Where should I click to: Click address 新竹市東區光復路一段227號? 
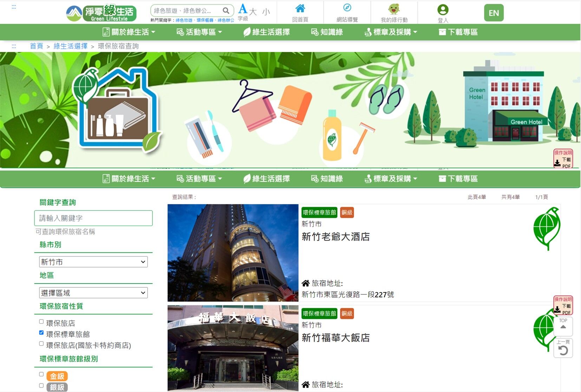348,294
